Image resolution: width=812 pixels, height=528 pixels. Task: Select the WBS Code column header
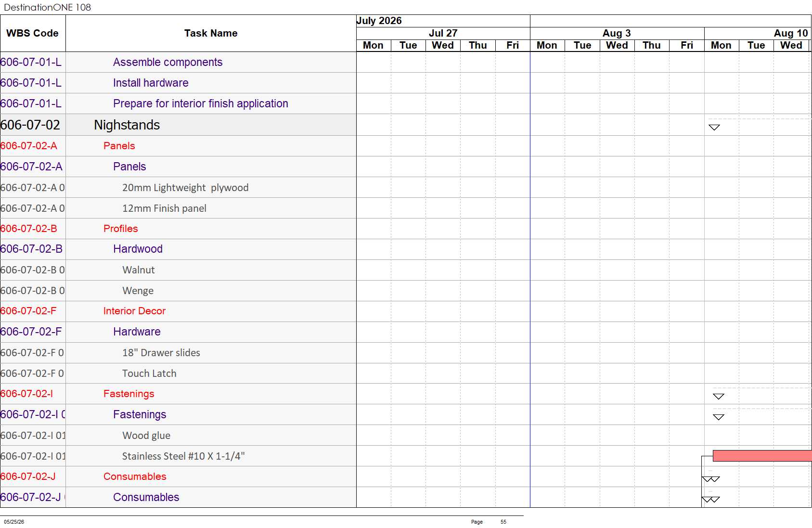click(x=33, y=33)
